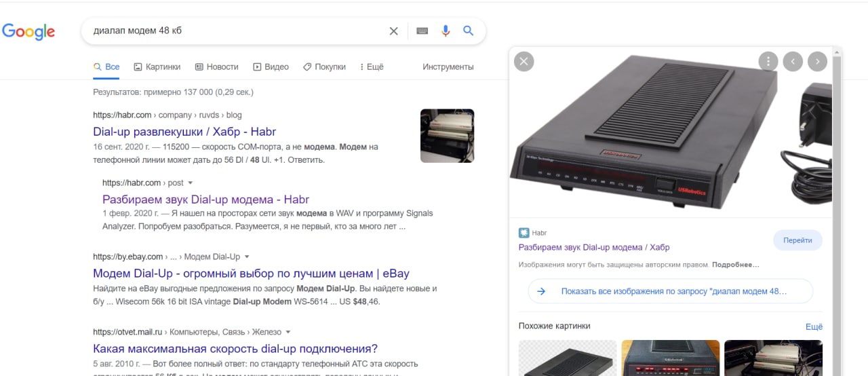
Task: Switch to Новости tab
Action: pos(216,67)
